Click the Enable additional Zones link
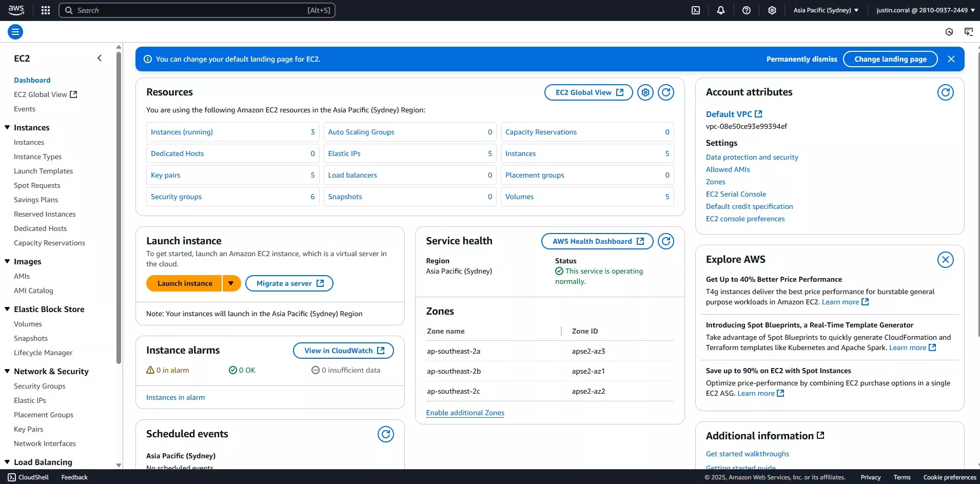 tap(465, 413)
